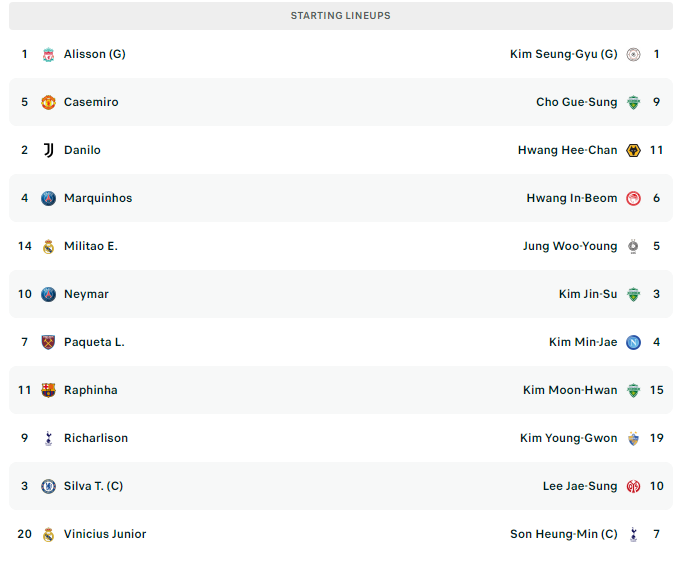Click the Starting Lineups header bar
The height and width of the screenshot is (573, 682).
[340, 16]
